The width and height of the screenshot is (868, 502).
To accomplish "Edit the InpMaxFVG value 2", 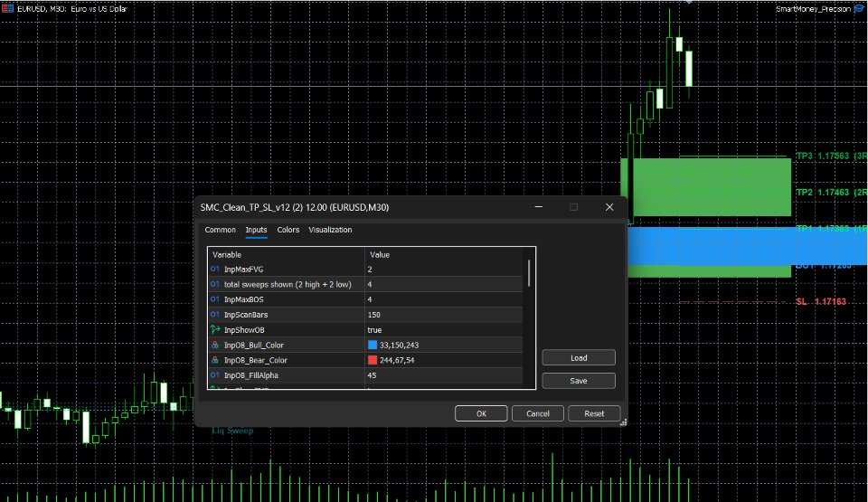I will click(x=443, y=270).
